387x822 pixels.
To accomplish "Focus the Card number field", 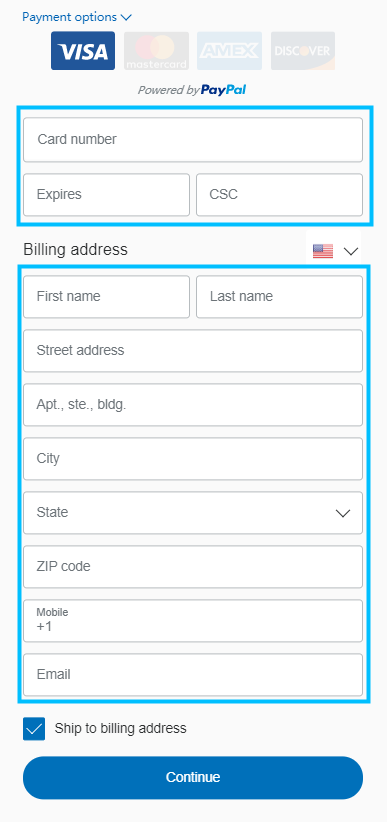I will (x=193, y=139).
